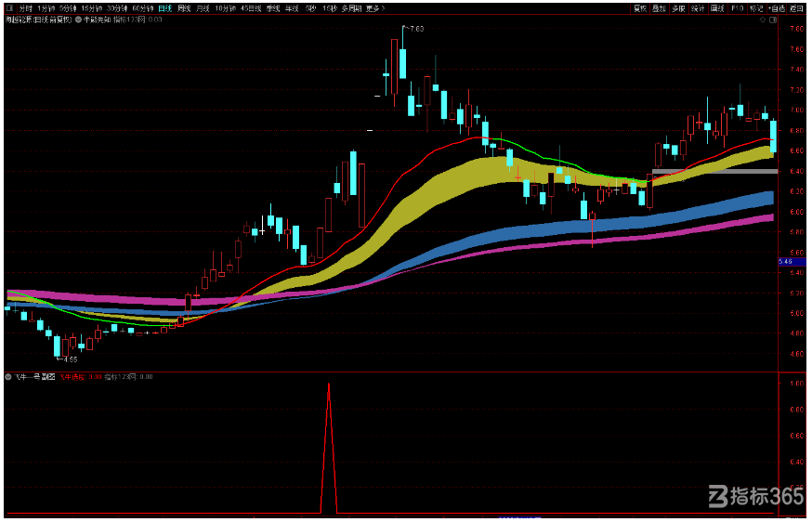Viewport: 812px width, 522px height.
Task: Expand the 更多 more periods menu
Action: click(x=375, y=8)
